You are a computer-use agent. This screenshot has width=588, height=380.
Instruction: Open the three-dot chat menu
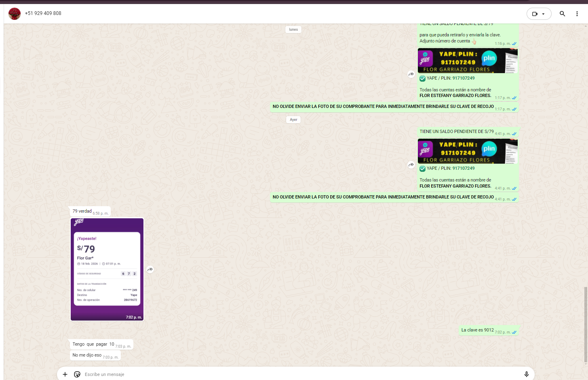(577, 14)
